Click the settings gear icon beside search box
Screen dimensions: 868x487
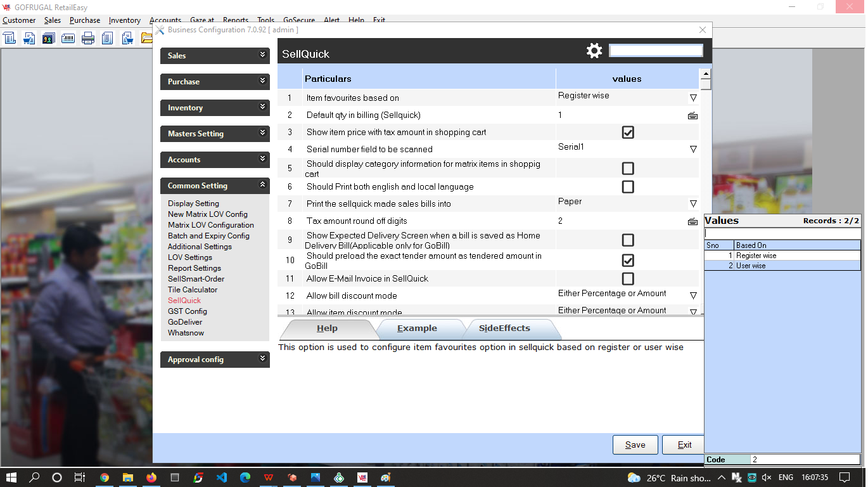click(594, 51)
